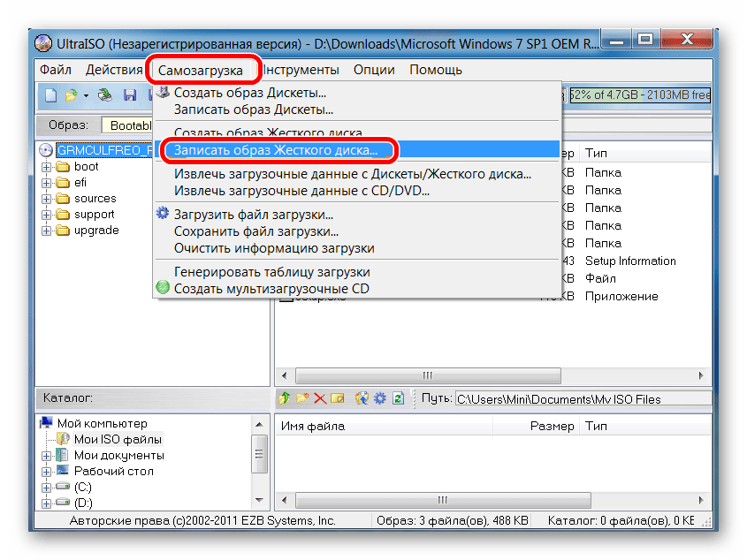This screenshot has width=747, height=560.
Task: Click the Open CD/DVD disc toolbar icon
Action: coord(105,95)
